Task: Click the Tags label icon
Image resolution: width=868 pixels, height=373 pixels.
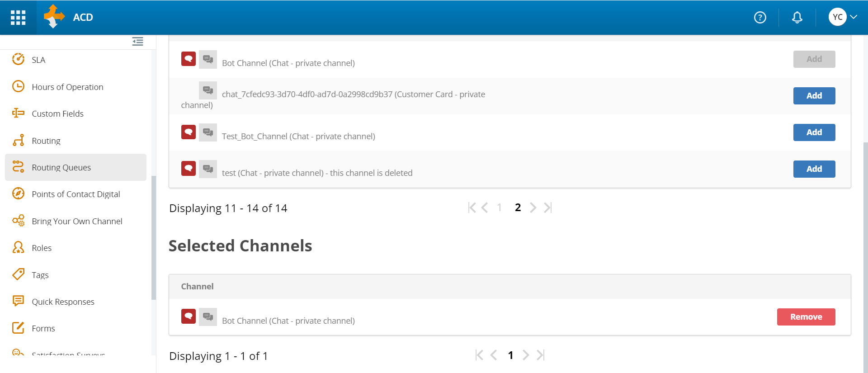Action: click(x=18, y=274)
